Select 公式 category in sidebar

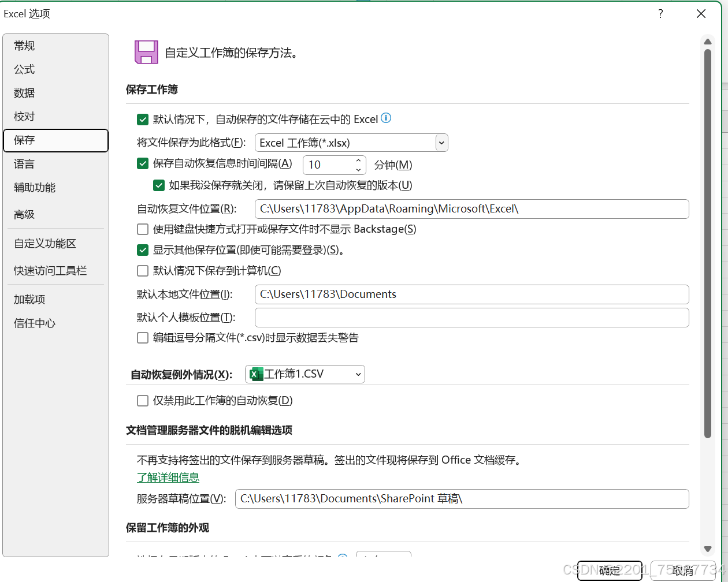(x=55, y=69)
